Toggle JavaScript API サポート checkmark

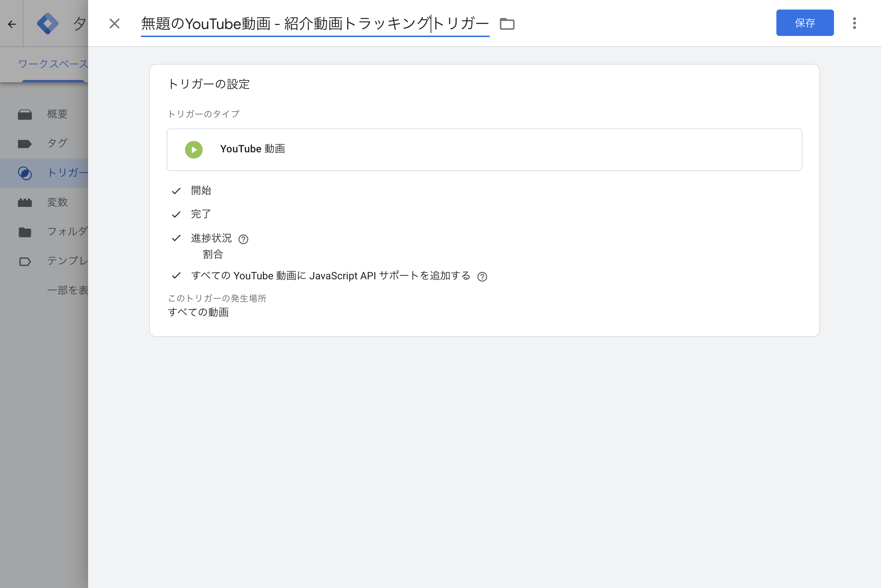tap(176, 276)
